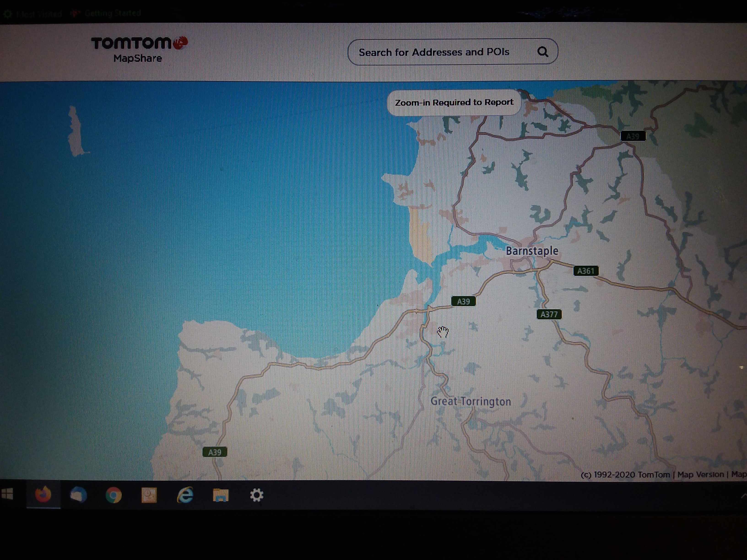Viewport: 747px width, 560px height.
Task: Open Internet Explorer from the taskbar
Action: pos(185,495)
